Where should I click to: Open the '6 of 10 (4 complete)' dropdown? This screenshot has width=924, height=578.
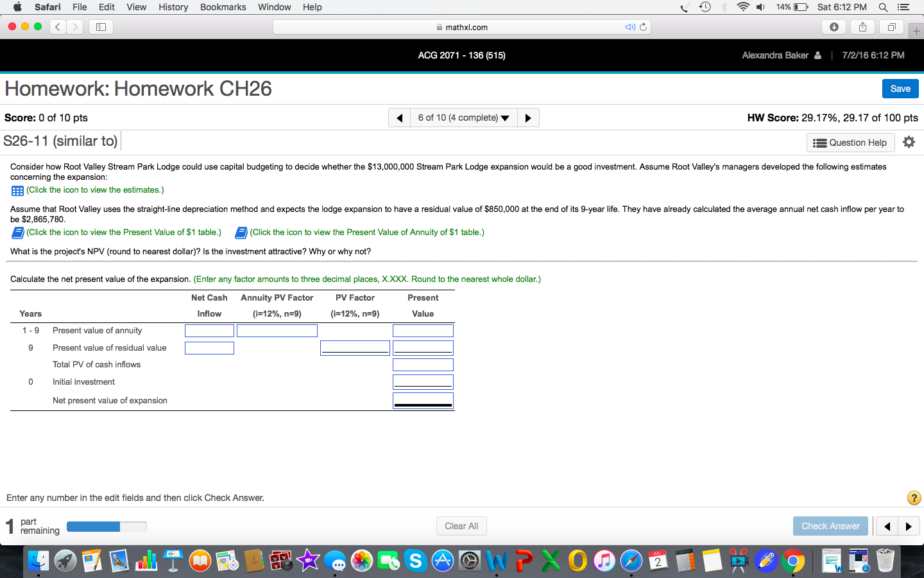click(463, 117)
